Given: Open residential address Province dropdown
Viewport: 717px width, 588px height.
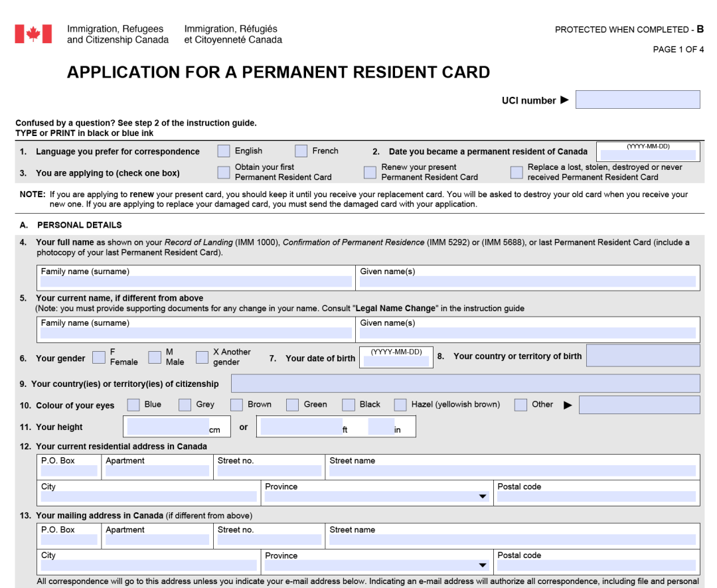Looking at the screenshot, I should (377, 496).
